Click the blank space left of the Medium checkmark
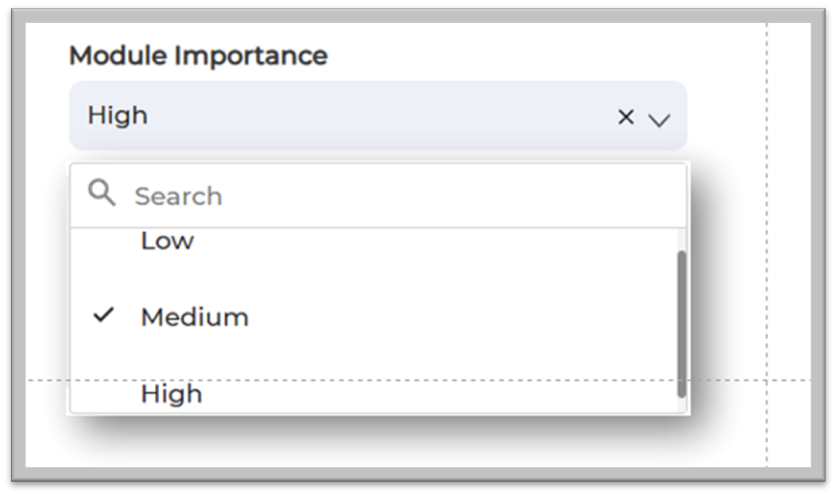 tap(80, 316)
